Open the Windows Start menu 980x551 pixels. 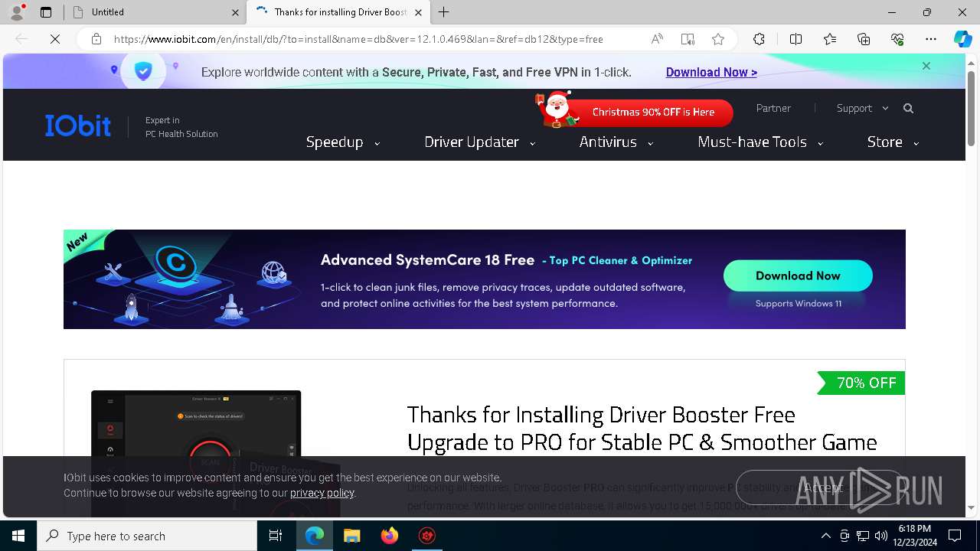tap(18, 536)
